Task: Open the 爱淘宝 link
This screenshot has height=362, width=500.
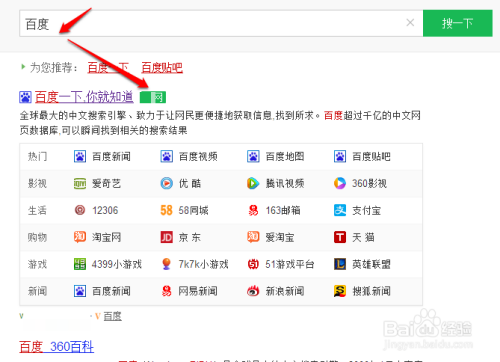Action: click(x=280, y=237)
